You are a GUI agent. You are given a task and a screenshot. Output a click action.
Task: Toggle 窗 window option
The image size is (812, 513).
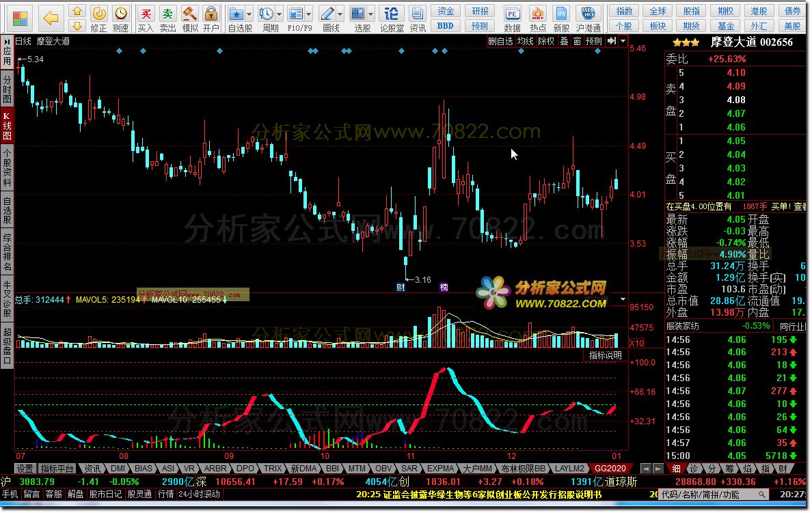click(577, 42)
